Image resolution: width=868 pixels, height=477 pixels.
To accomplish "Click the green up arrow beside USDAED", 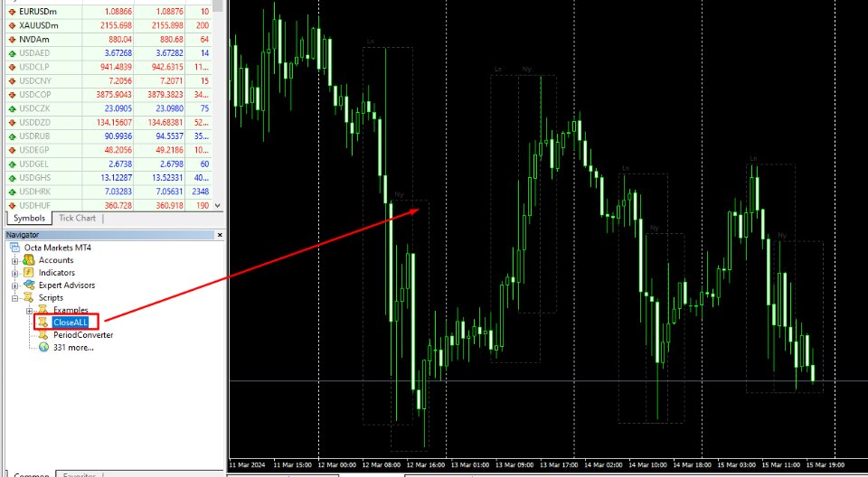I will (11, 53).
